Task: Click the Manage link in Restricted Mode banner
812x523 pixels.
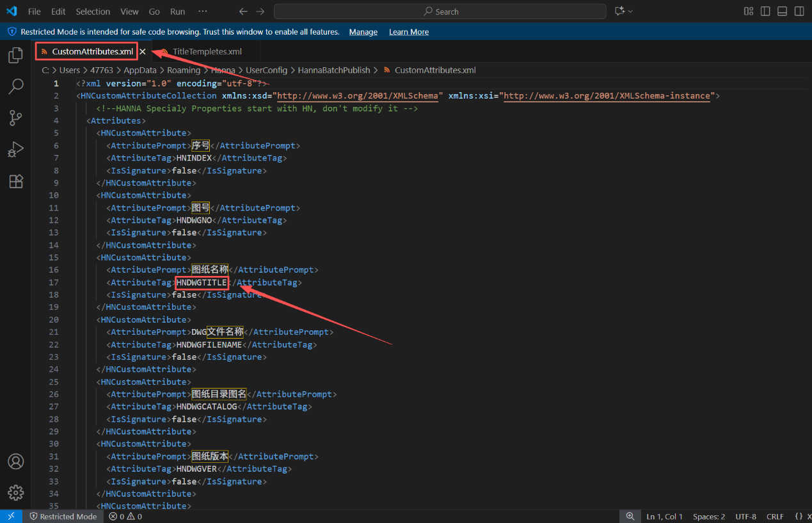Action: tap(363, 32)
